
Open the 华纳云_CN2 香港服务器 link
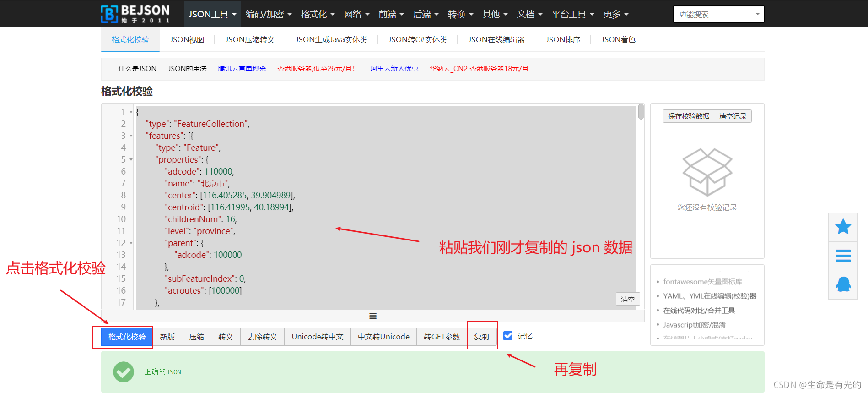click(479, 68)
